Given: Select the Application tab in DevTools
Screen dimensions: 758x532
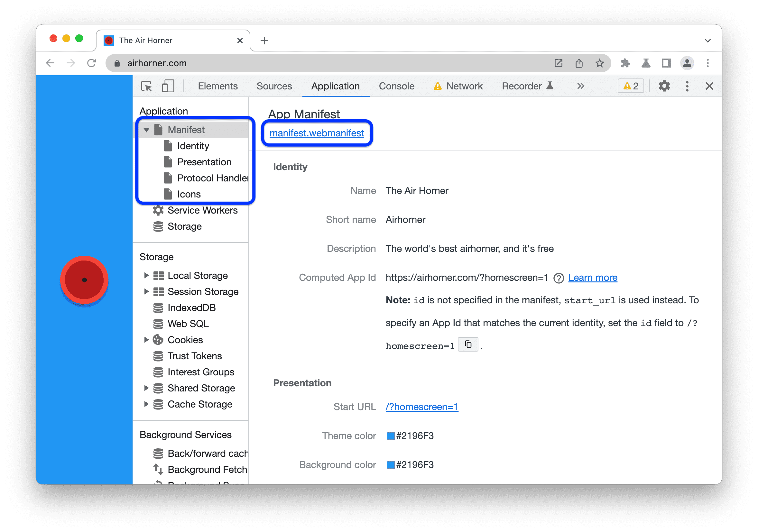Looking at the screenshot, I should tap(336, 87).
